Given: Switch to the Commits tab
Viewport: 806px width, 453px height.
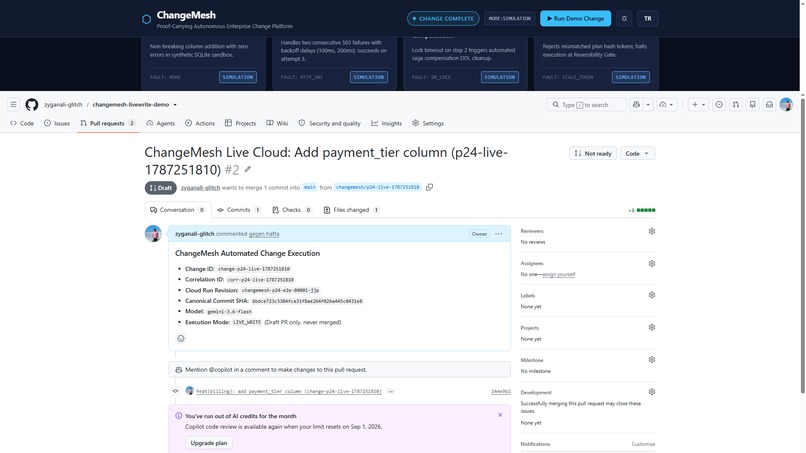Looking at the screenshot, I should coord(239,210).
